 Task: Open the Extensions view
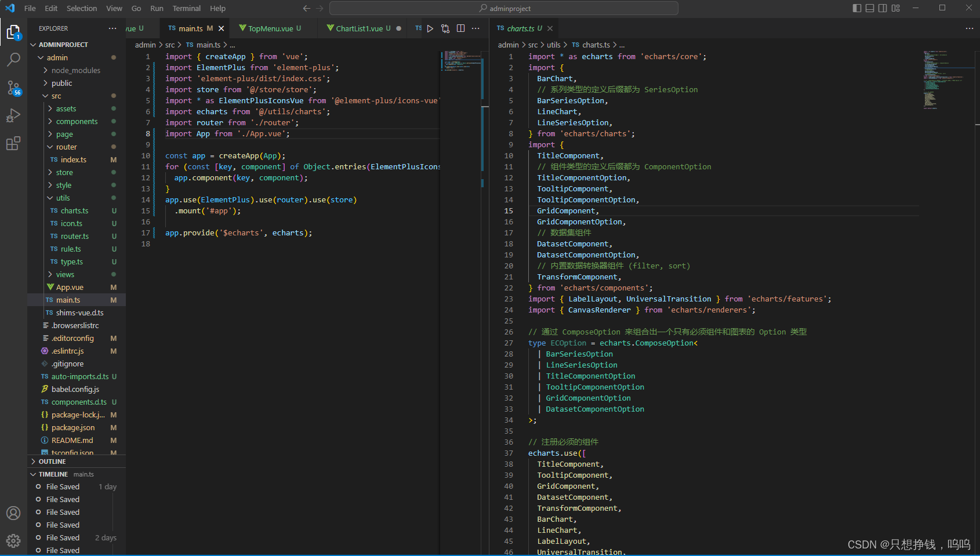coord(13,143)
